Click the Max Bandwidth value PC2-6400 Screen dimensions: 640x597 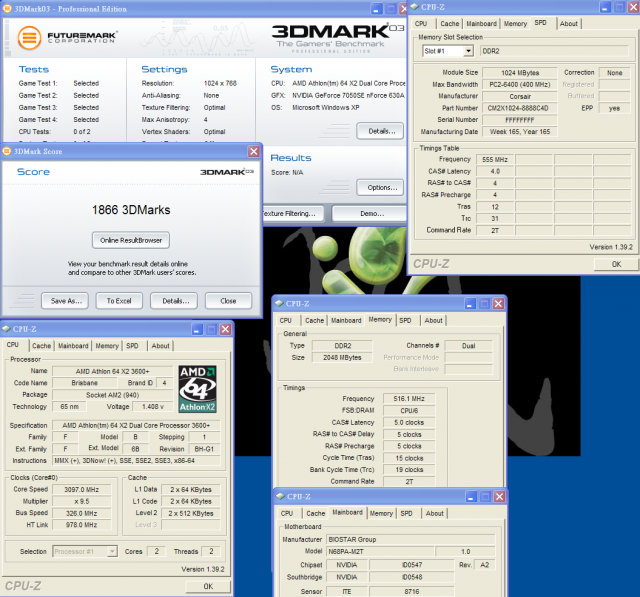520,84
